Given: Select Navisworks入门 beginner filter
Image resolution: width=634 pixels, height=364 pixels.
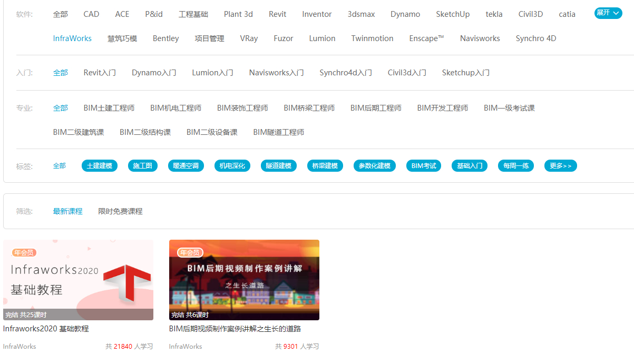Looking at the screenshot, I should coord(277,73).
